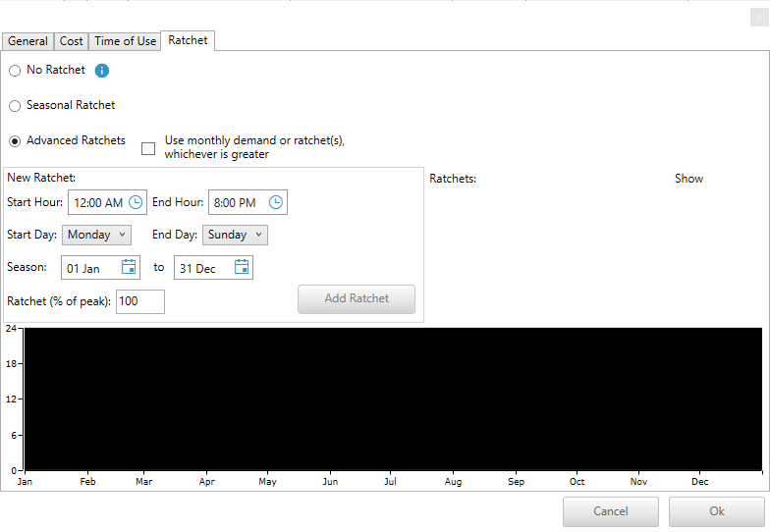Click the Add Ratchet button

357,299
